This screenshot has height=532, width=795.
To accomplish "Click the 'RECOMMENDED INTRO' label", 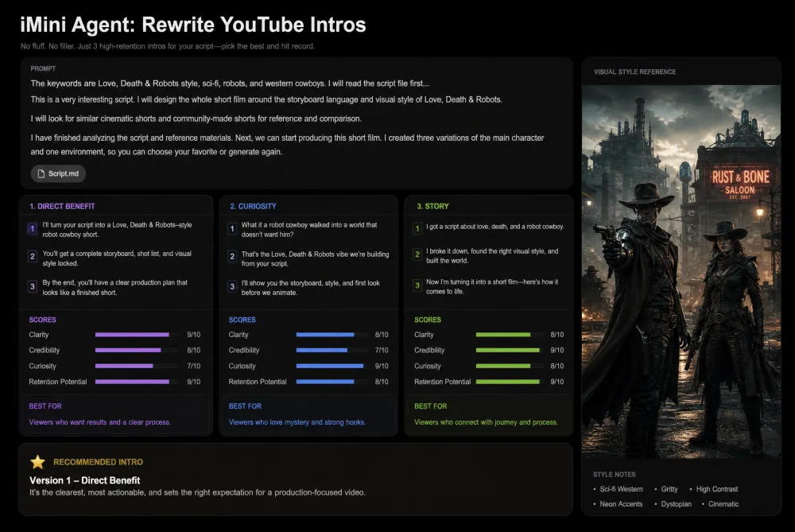I will click(x=98, y=462).
